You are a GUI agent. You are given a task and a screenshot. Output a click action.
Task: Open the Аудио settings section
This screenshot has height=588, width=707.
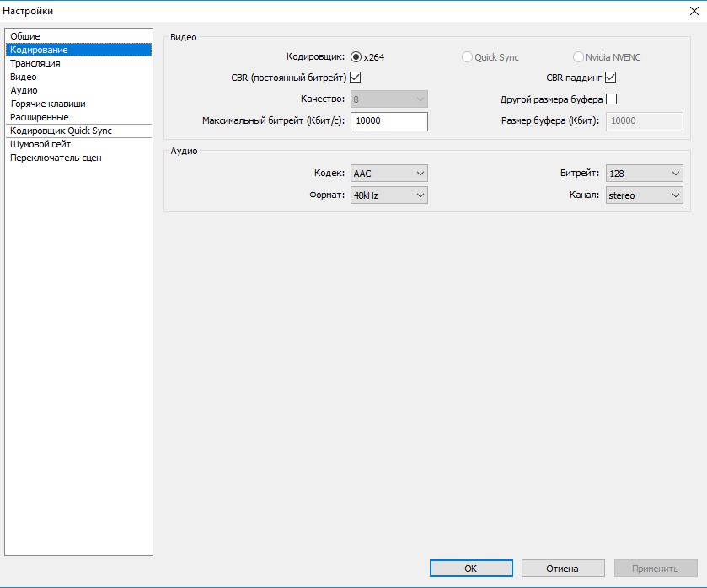[24, 90]
